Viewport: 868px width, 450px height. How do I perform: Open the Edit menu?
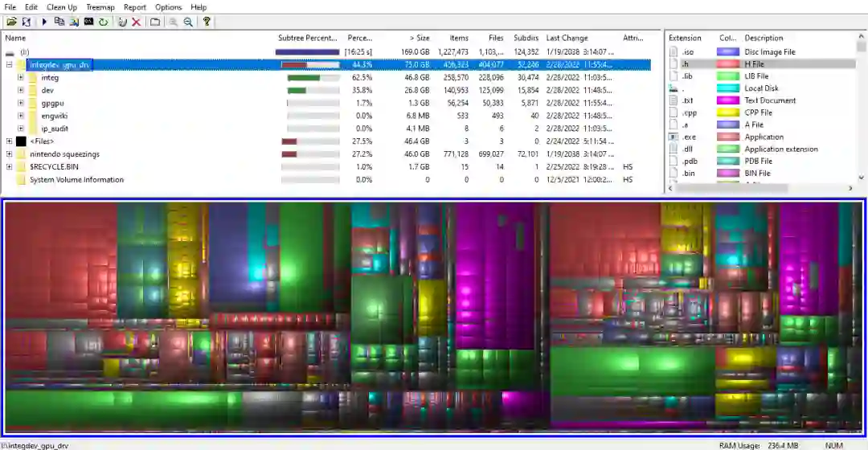coord(31,7)
